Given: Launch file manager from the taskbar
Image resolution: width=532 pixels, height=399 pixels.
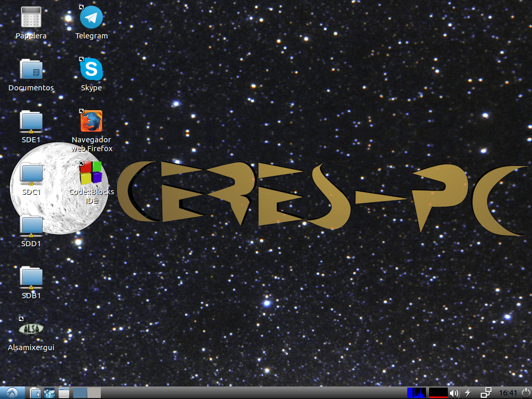Looking at the screenshot, I should coord(35,393).
